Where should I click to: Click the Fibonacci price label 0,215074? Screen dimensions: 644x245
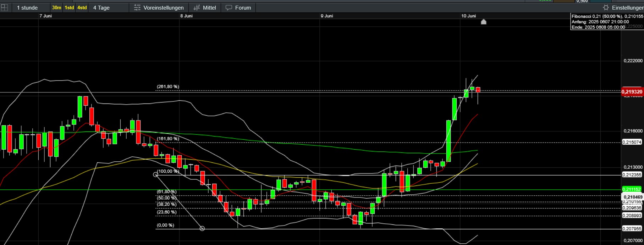pyautogui.click(x=632, y=142)
